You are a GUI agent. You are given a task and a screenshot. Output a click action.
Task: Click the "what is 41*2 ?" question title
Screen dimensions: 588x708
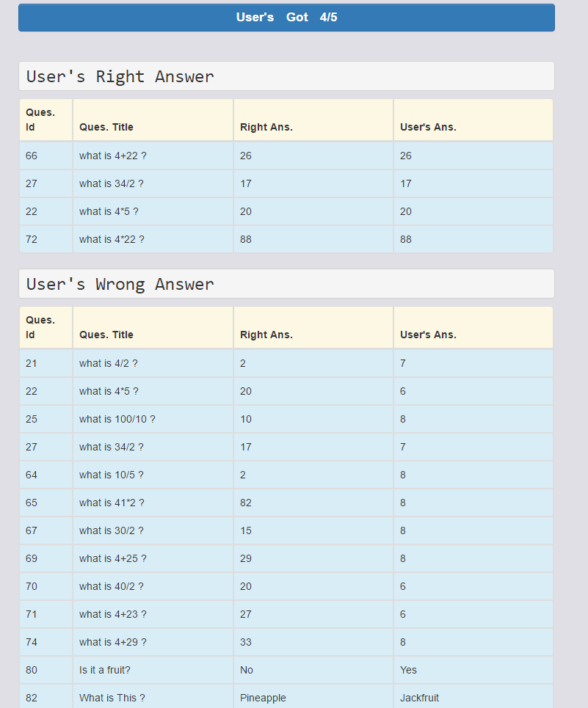point(112,503)
